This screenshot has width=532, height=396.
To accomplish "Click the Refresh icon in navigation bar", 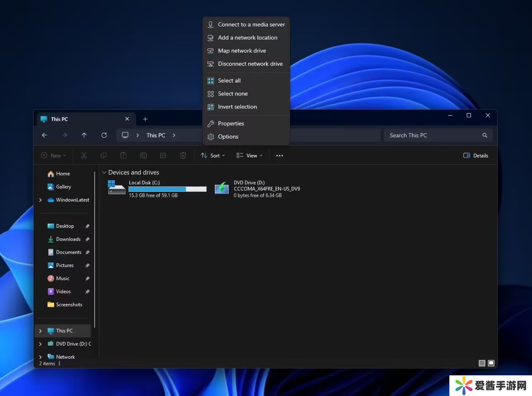I will [104, 135].
